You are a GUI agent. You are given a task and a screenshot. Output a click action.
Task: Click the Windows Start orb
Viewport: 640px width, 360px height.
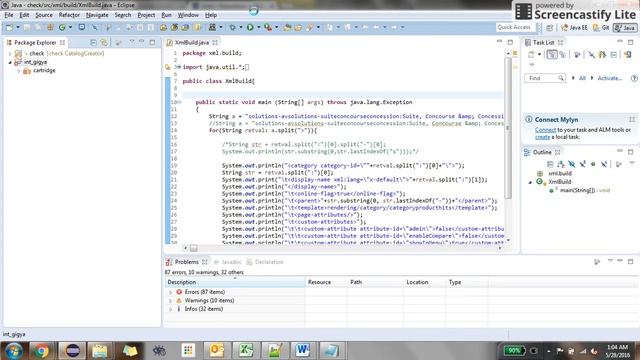14,351
